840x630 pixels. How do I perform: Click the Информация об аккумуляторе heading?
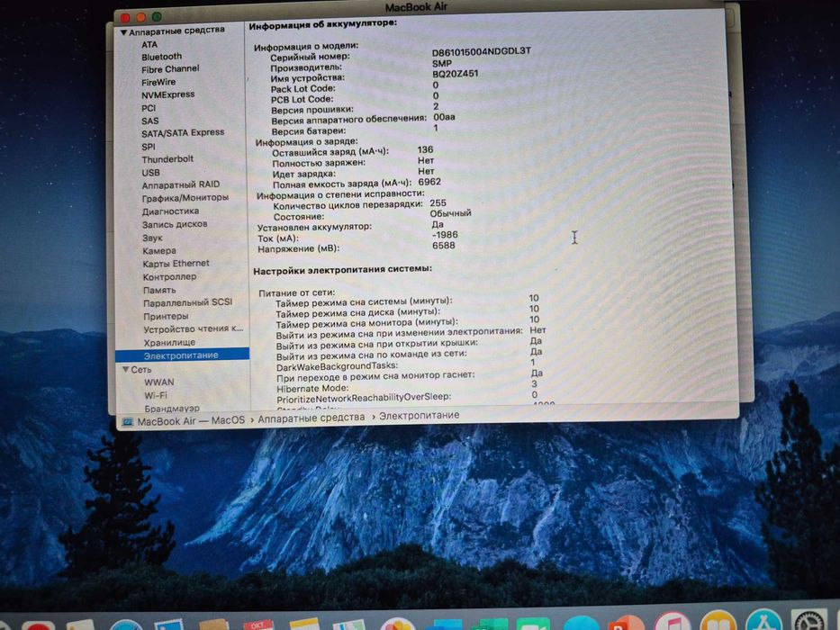(x=323, y=24)
